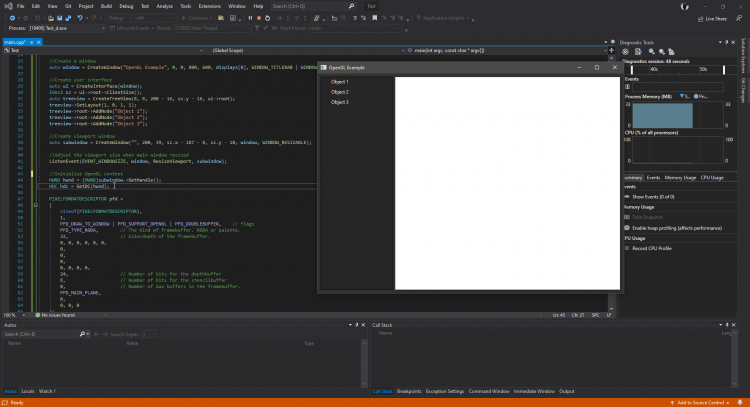Screen dimensions: 750x407
Task: Switch to the Memory Usage tab
Action: coord(680,177)
